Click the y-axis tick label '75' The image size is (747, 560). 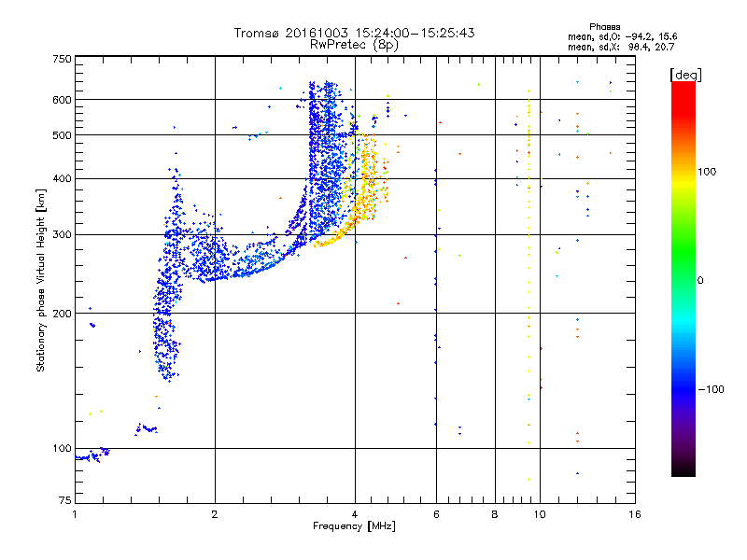click(x=65, y=500)
